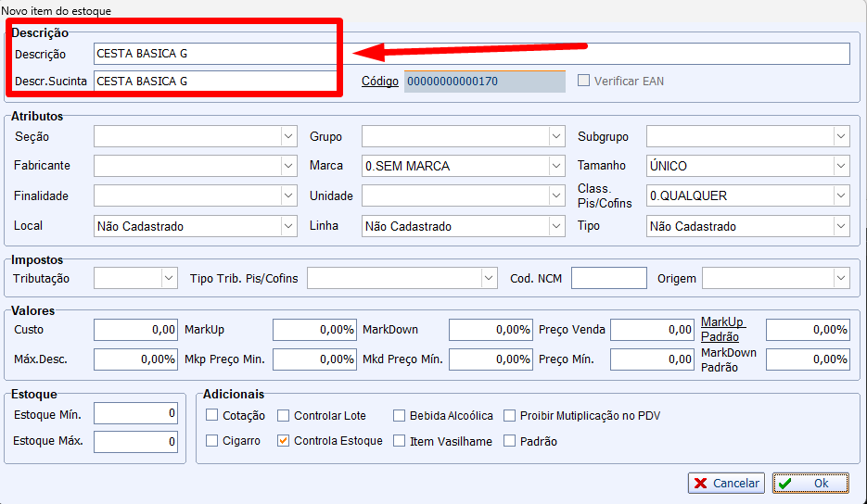Check the Cigarro option

pyautogui.click(x=212, y=441)
